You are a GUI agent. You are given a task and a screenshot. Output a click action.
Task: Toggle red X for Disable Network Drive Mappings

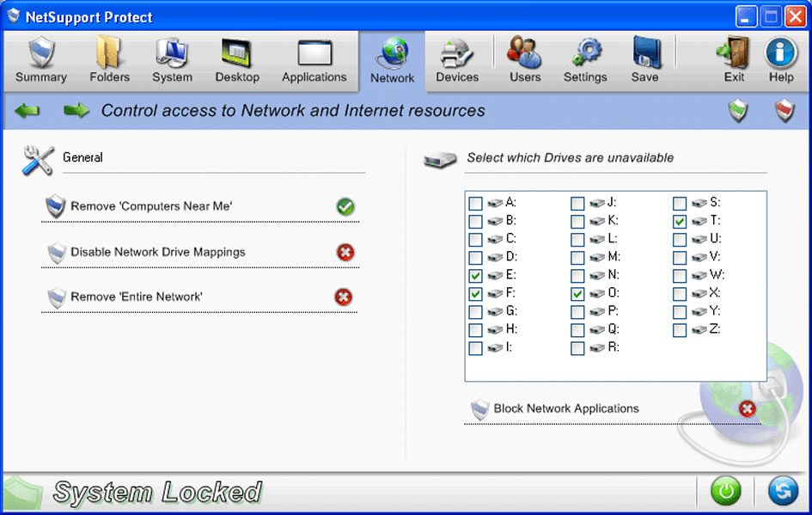coord(345,252)
